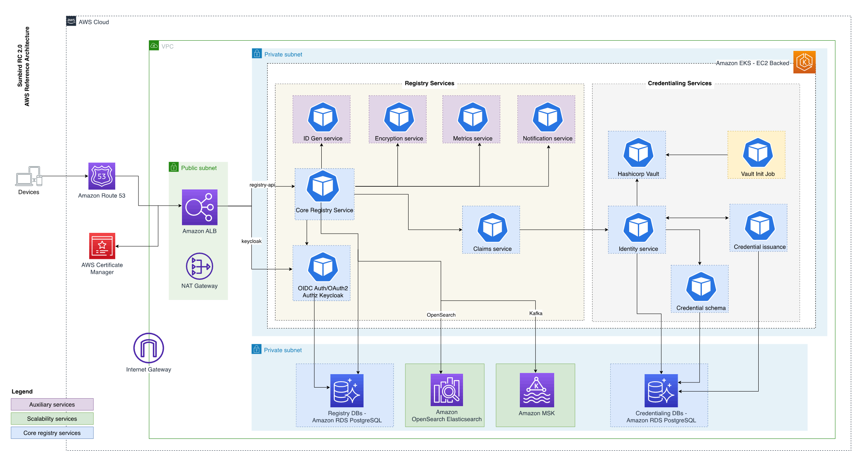Select the Claims service pod icon
Viewport: 868px width, 474px height.
[492, 227]
